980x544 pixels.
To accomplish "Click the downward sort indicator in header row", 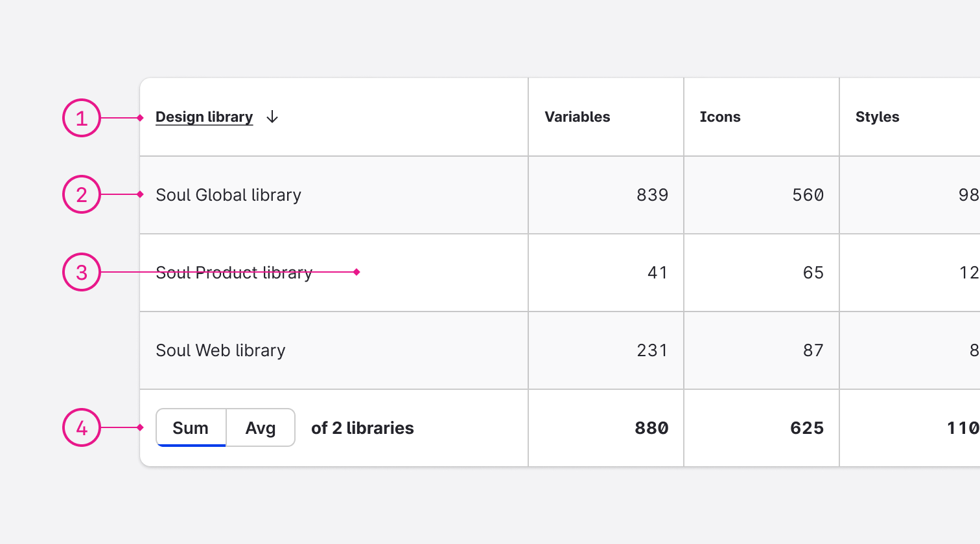I will 272,117.
